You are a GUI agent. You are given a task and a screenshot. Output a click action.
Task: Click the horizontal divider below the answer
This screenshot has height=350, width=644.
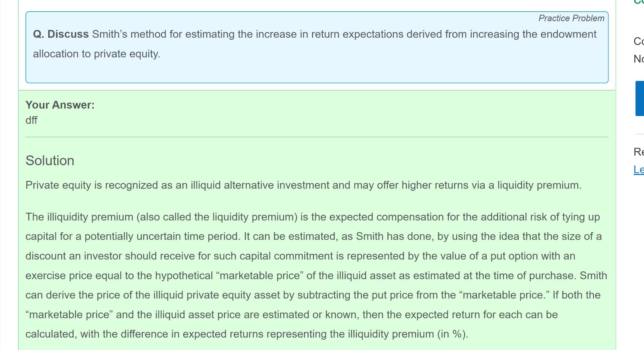tap(317, 137)
